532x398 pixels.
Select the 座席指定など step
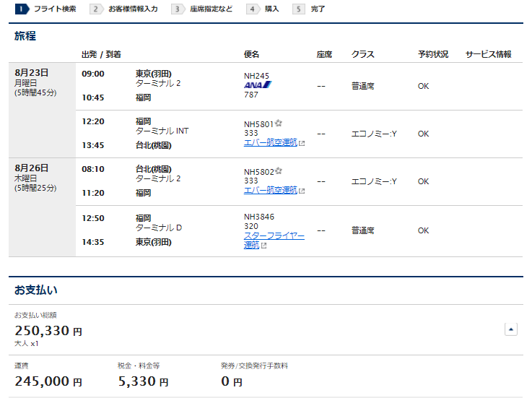[x=211, y=9]
